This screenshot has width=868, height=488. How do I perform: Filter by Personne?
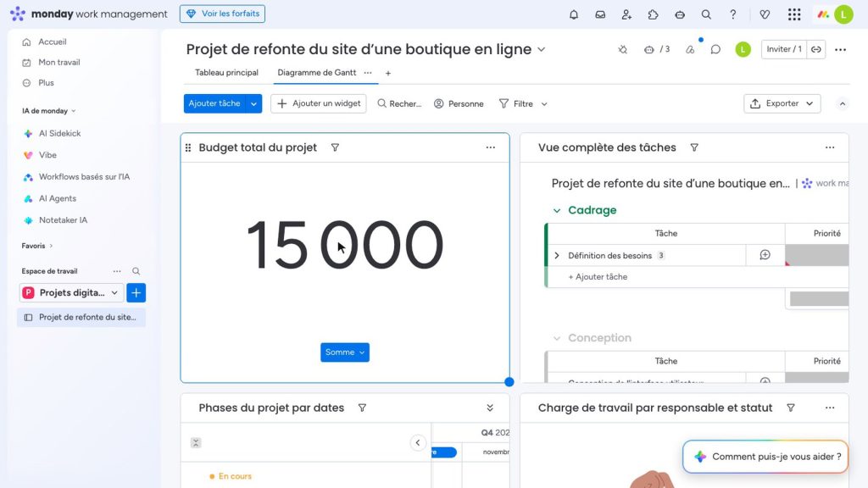pyautogui.click(x=459, y=104)
